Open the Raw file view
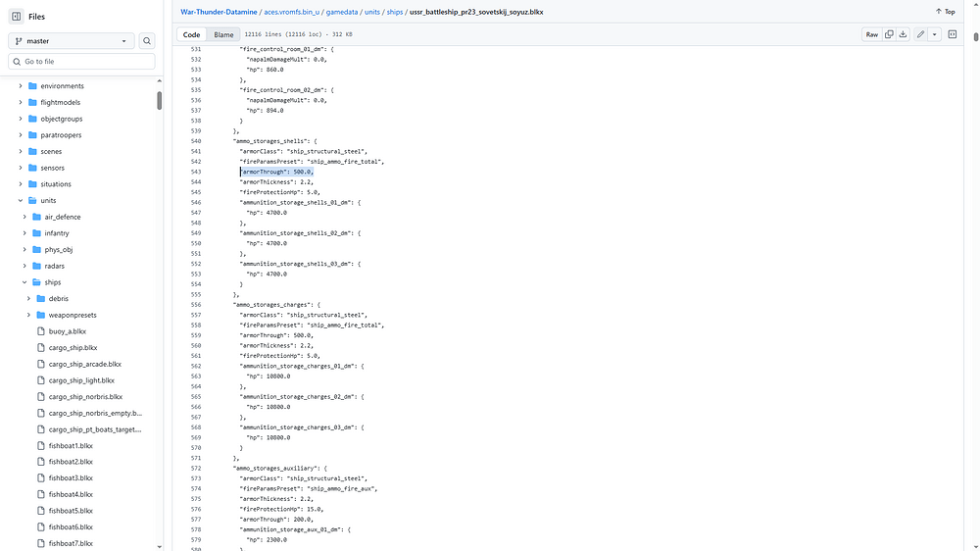 (871, 34)
